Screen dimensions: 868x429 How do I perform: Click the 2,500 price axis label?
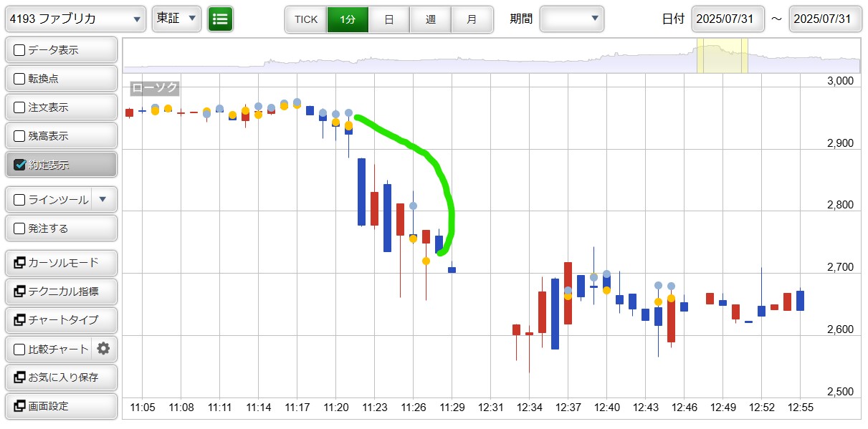pos(840,392)
